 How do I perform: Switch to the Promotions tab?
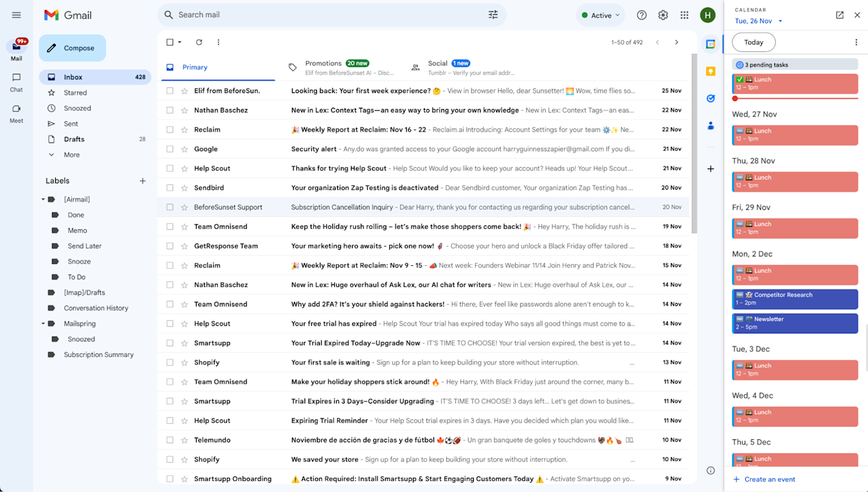(340, 67)
